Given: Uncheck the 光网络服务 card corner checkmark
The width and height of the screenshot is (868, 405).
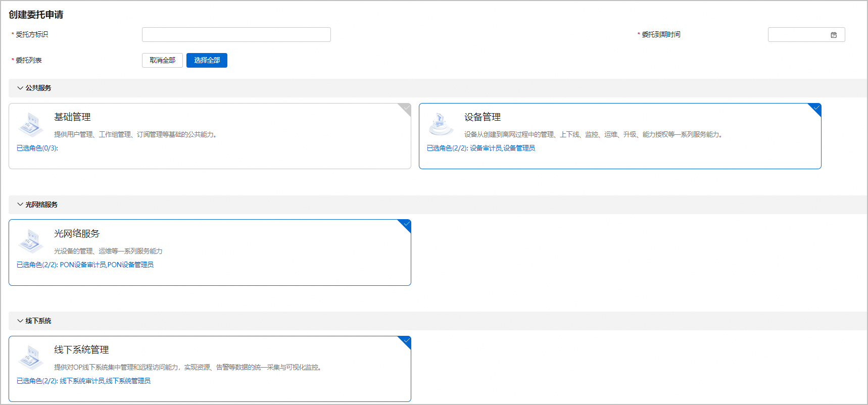Looking at the screenshot, I should [x=406, y=225].
